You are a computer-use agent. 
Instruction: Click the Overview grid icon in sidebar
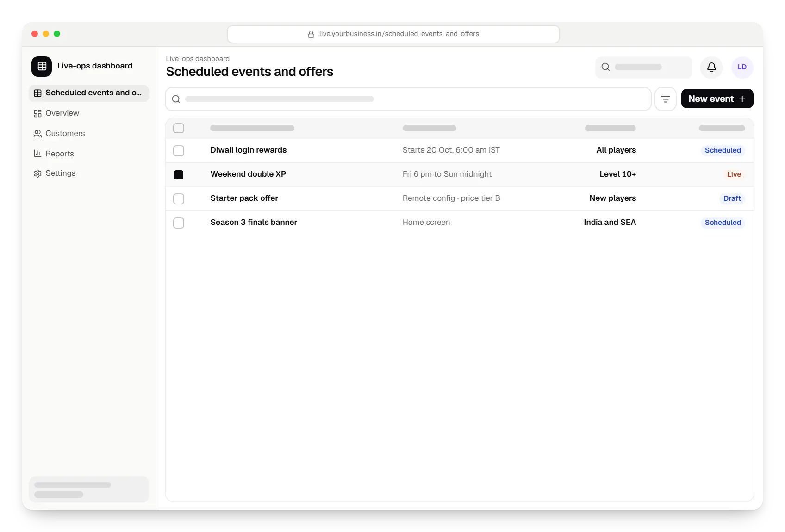37,113
